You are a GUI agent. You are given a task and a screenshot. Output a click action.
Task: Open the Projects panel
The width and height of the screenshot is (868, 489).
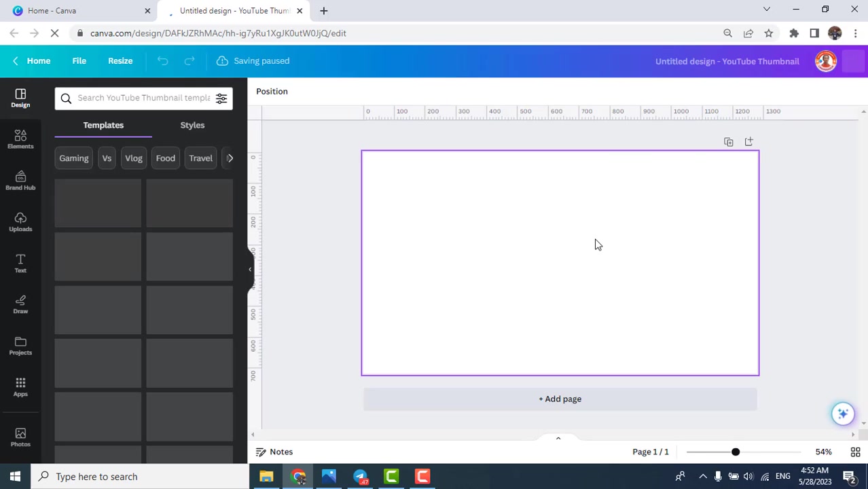coord(20,346)
